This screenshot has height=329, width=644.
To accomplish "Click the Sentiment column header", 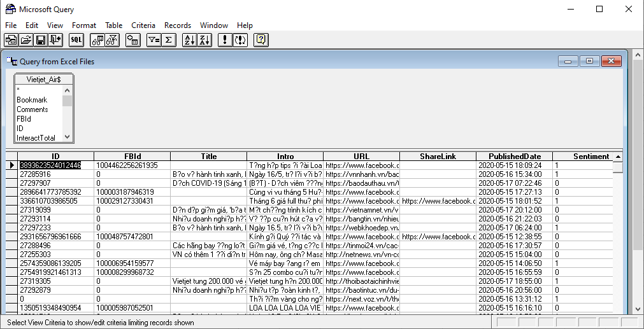I will (583, 157).
